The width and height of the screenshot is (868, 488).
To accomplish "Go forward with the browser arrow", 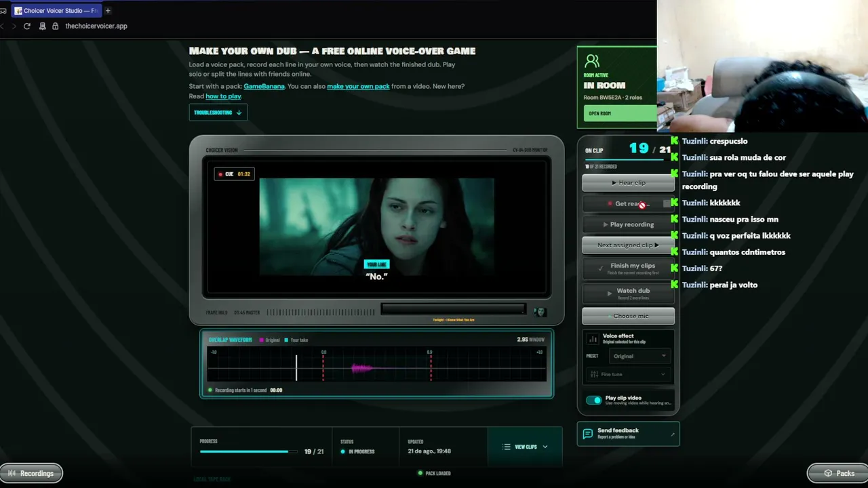I will tap(13, 26).
